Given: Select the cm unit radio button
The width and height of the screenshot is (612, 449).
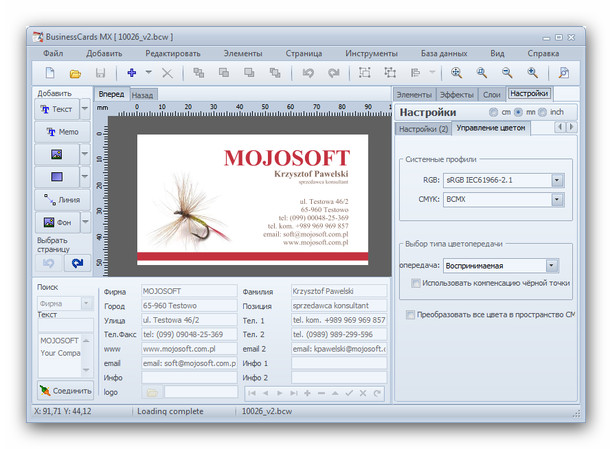Looking at the screenshot, I should click(x=494, y=112).
